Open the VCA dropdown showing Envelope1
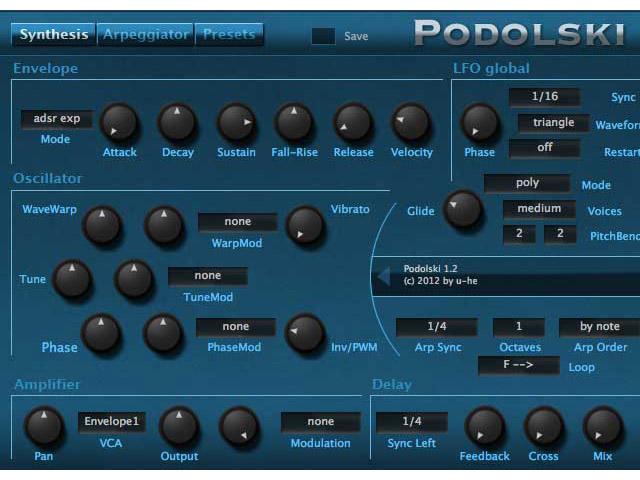The image size is (640, 480). coord(111,422)
